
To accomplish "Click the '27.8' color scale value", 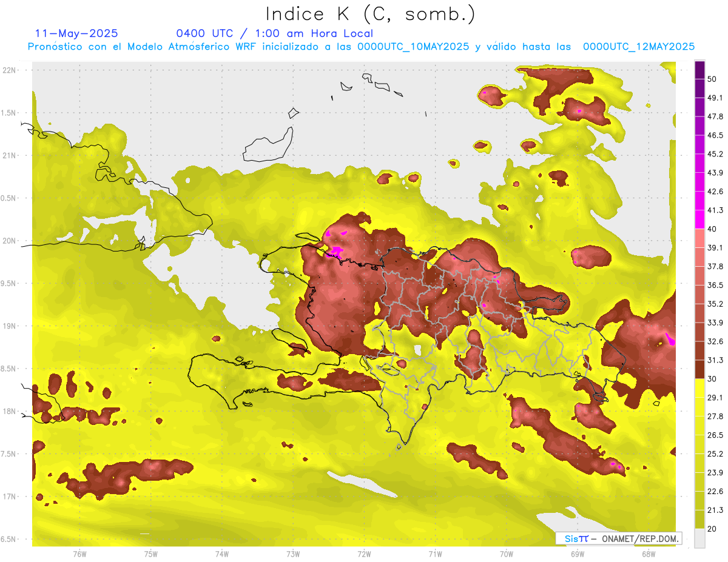I will [715, 416].
